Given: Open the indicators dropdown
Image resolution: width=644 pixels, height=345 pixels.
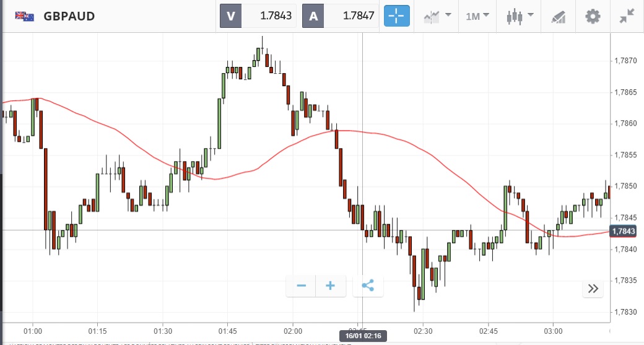Looking at the screenshot, I should tap(437, 16).
